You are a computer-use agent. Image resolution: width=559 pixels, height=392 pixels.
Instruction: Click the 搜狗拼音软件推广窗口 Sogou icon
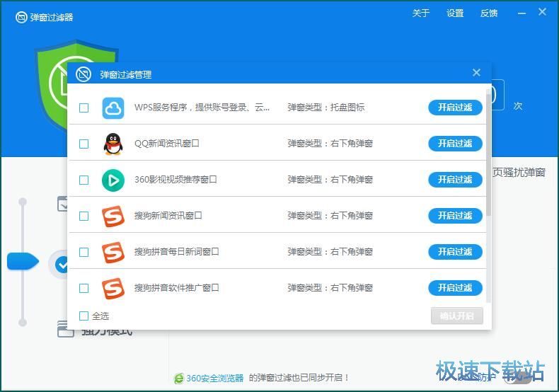point(113,288)
